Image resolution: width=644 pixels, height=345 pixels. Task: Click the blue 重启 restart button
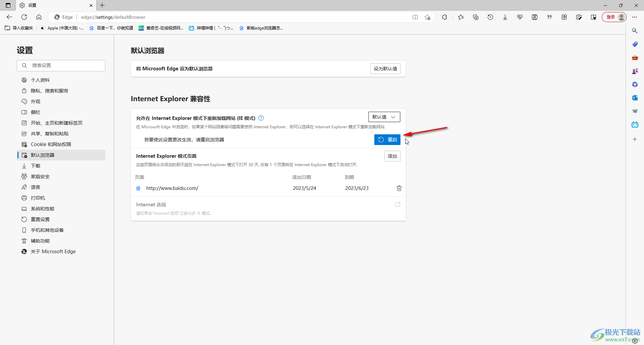pos(387,140)
